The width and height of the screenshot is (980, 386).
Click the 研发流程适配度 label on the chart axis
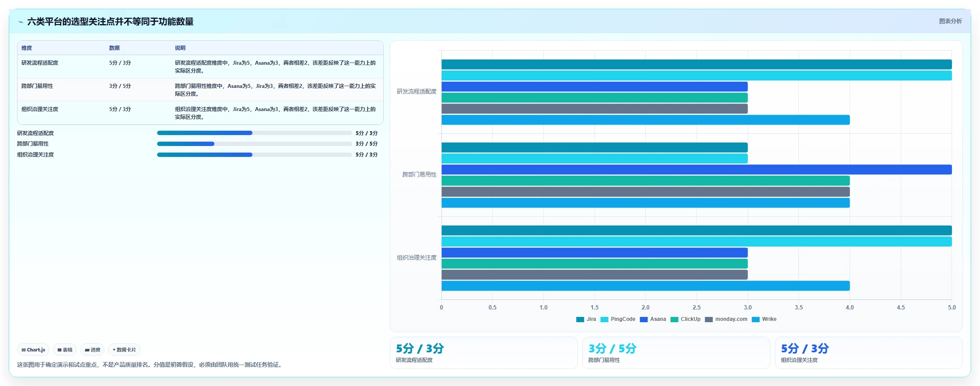pos(416,92)
